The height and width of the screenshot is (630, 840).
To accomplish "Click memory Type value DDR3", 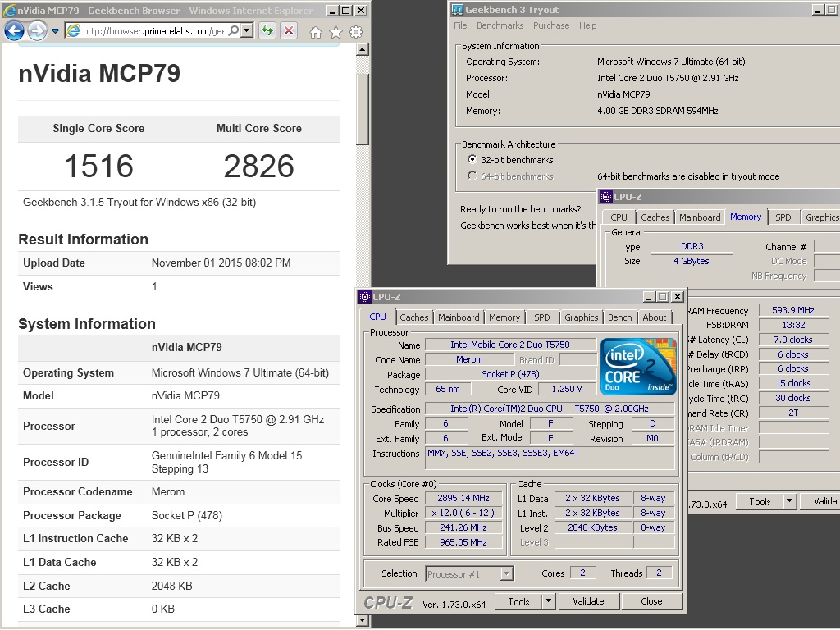I will 692,246.
